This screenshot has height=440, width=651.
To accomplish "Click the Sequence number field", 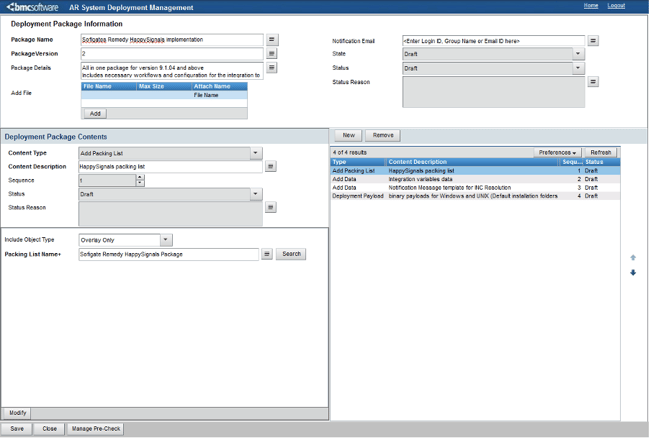I will 107,180.
